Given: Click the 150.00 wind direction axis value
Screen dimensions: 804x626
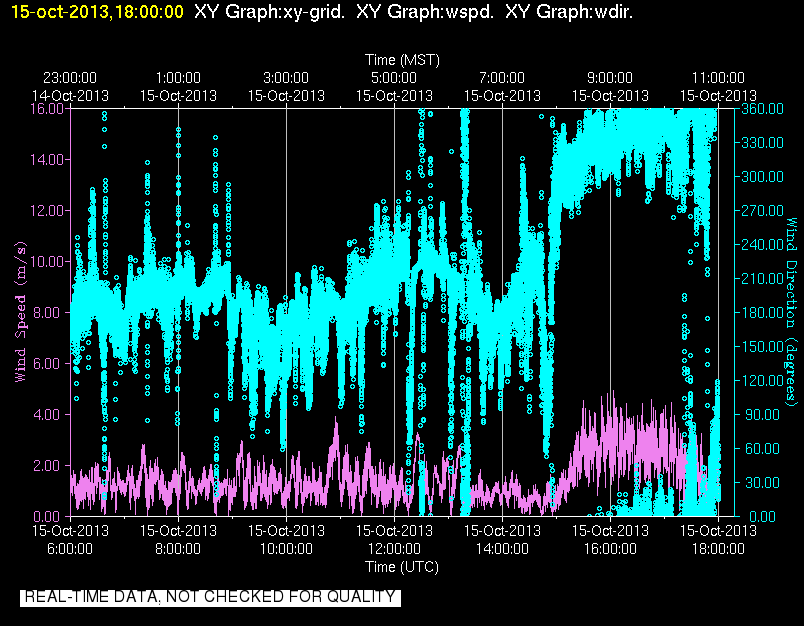Looking at the screenshot, I should pos(762,347).
